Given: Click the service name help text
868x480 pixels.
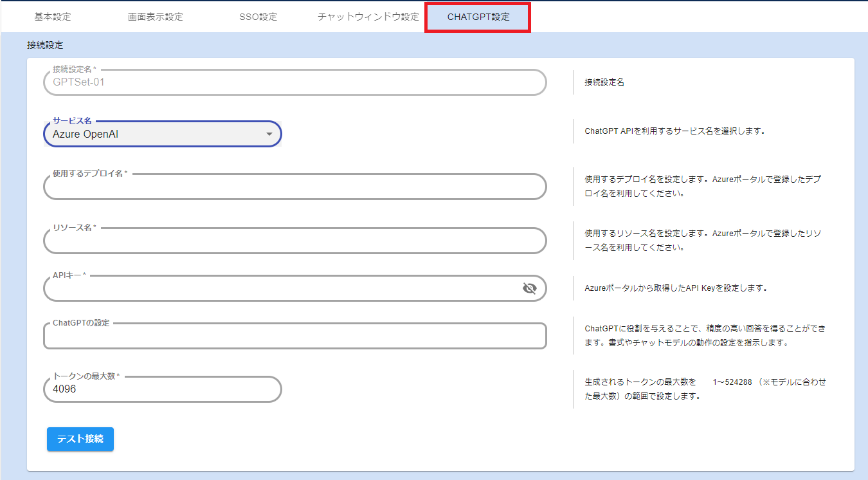Looking at the screenshot, I should coord(674,131).
